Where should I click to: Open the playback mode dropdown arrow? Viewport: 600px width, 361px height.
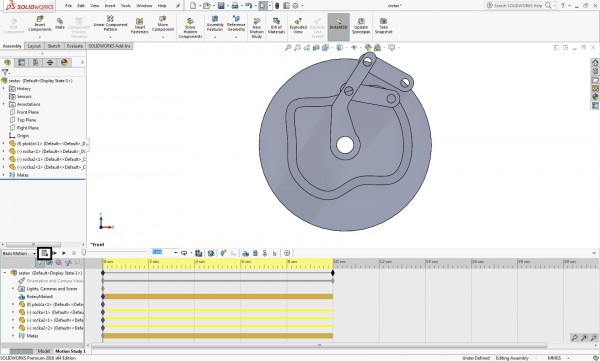pos(191,253)
